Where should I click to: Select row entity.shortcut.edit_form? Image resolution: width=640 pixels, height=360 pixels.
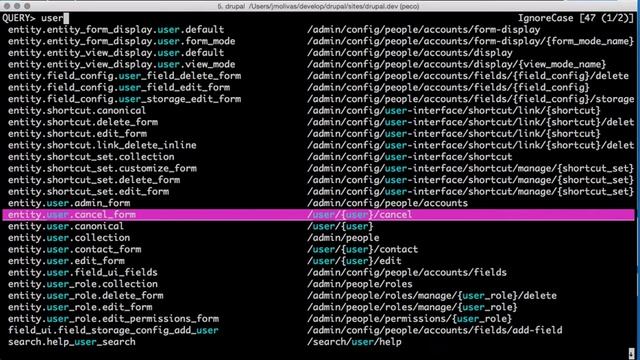click(x=318, y=133)
